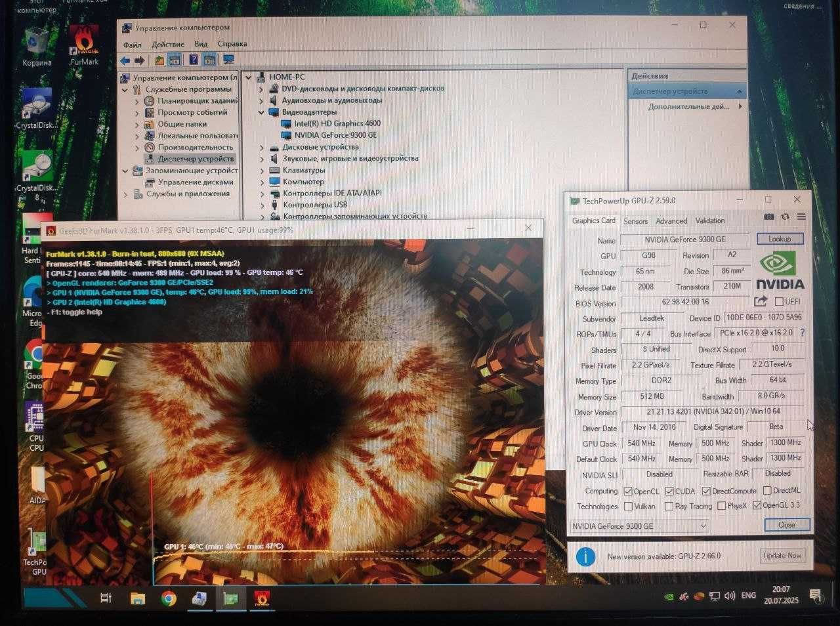Switch to FurMark via its taskbar icon
Viewport: 840px width, 626px height.
click(261, 598)
